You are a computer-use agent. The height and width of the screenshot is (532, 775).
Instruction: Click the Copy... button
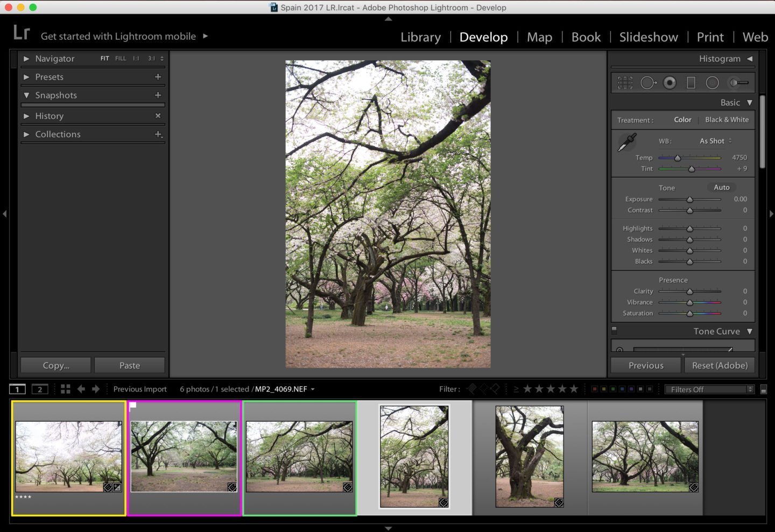point(56,365)
